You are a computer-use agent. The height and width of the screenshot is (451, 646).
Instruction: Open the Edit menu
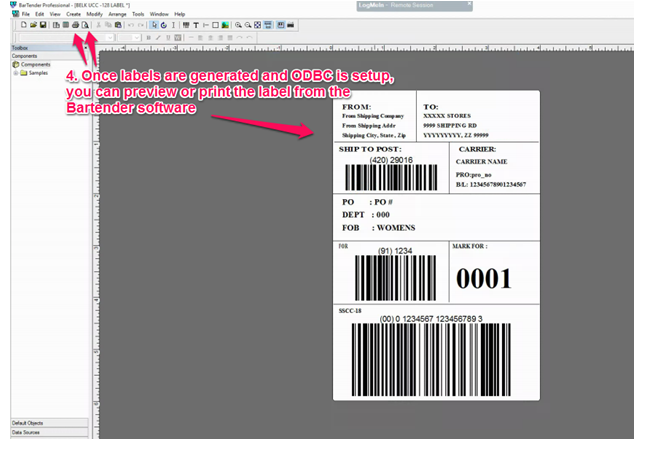click(40, 14)
